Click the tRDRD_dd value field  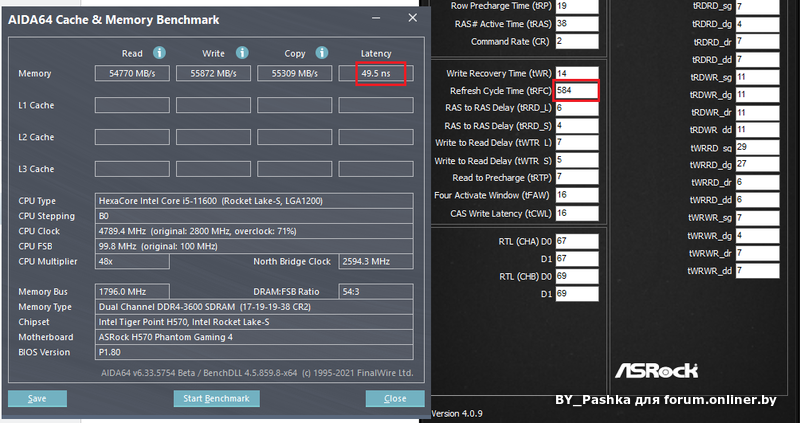757,60
